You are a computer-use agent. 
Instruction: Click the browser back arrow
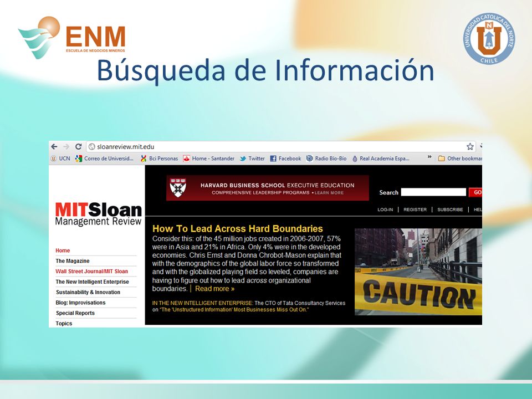click(54, 146)
